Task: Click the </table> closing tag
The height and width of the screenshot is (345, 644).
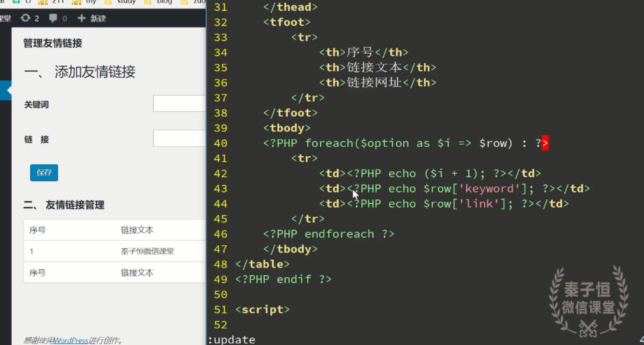Action: click(x=262, y=264)
